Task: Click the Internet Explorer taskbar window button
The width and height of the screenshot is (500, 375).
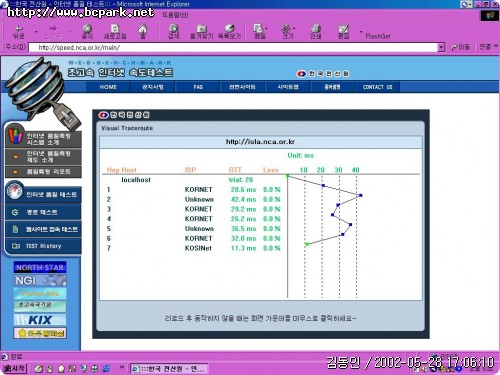Action: 169,369
